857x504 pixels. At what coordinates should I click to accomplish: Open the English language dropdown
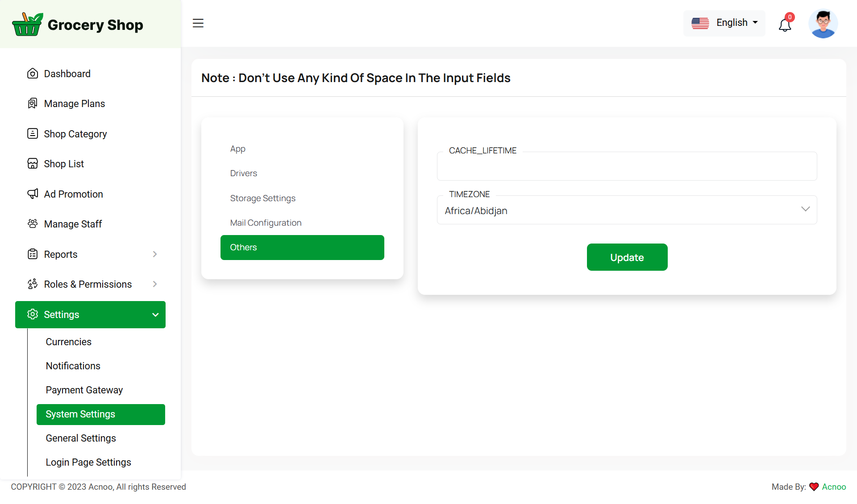pyautogui.click(x=724, y=23)
